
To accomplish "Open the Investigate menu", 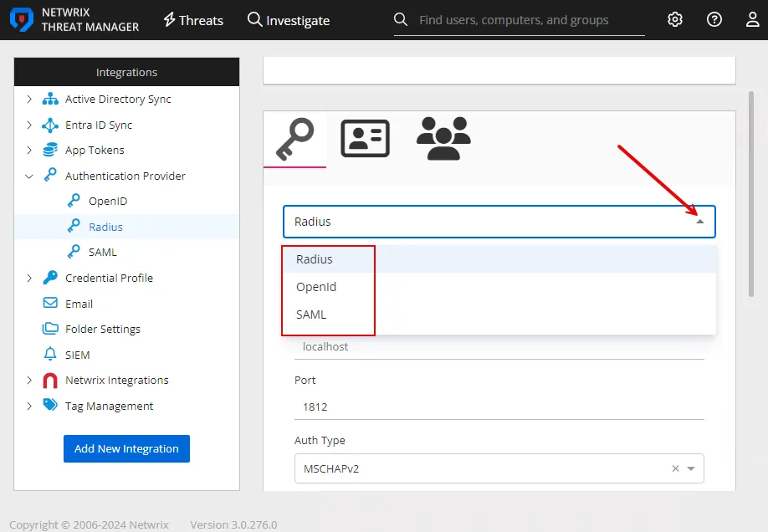I will click(289, 20).
